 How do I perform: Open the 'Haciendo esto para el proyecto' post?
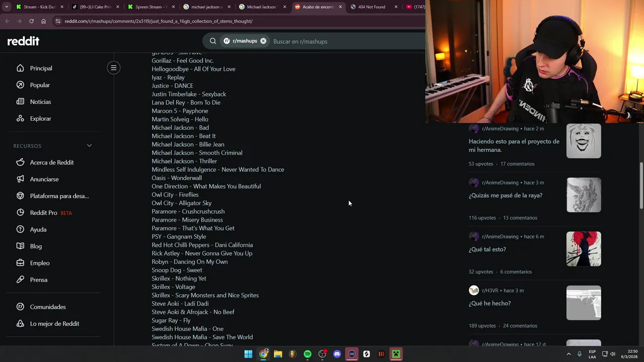(514, 145)
